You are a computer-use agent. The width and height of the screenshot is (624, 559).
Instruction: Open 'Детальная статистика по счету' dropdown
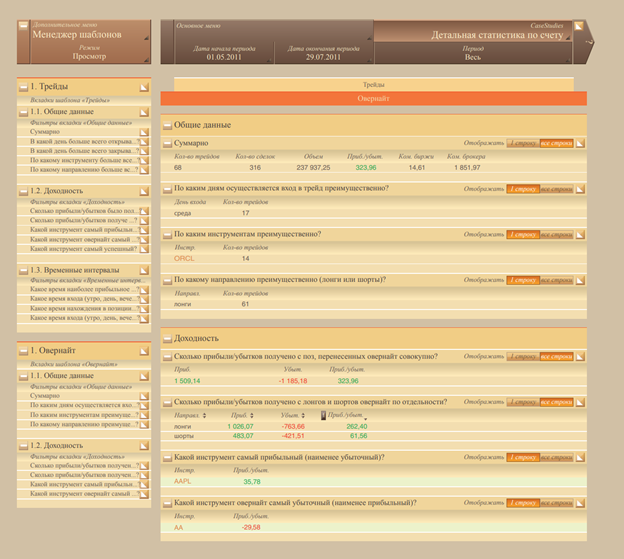coord(473,31)
